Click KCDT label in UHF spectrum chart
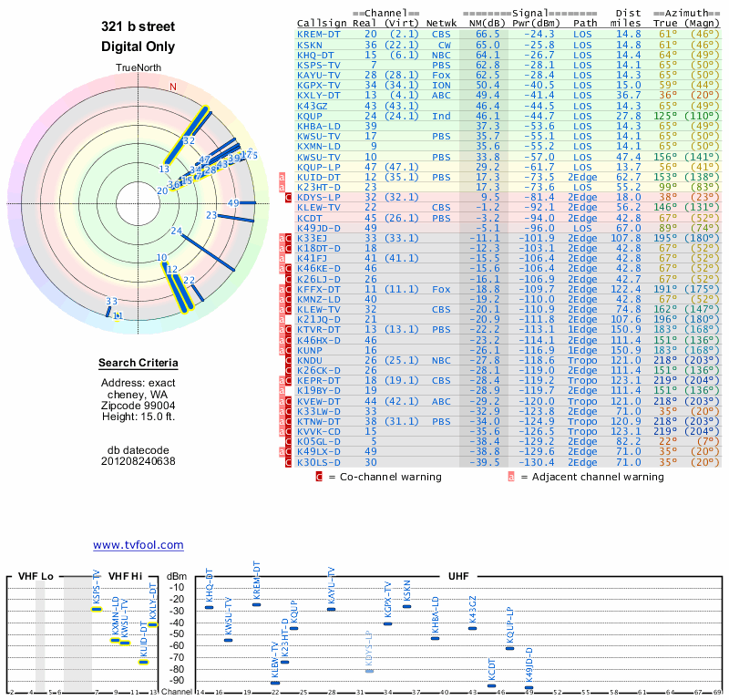729x700 pixels. 492,670
